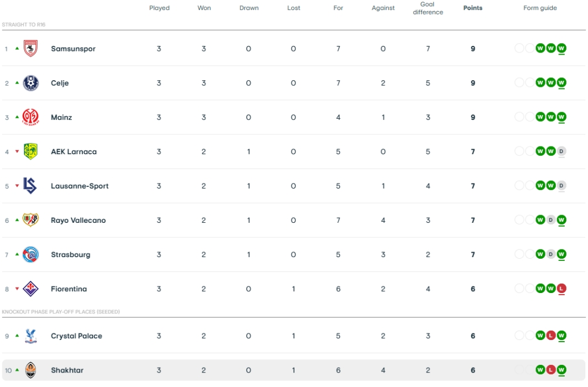This screenshot has width=588, height=387.
Task: Open the Crystal Palace team link
Action: click(x=76, y=336)
